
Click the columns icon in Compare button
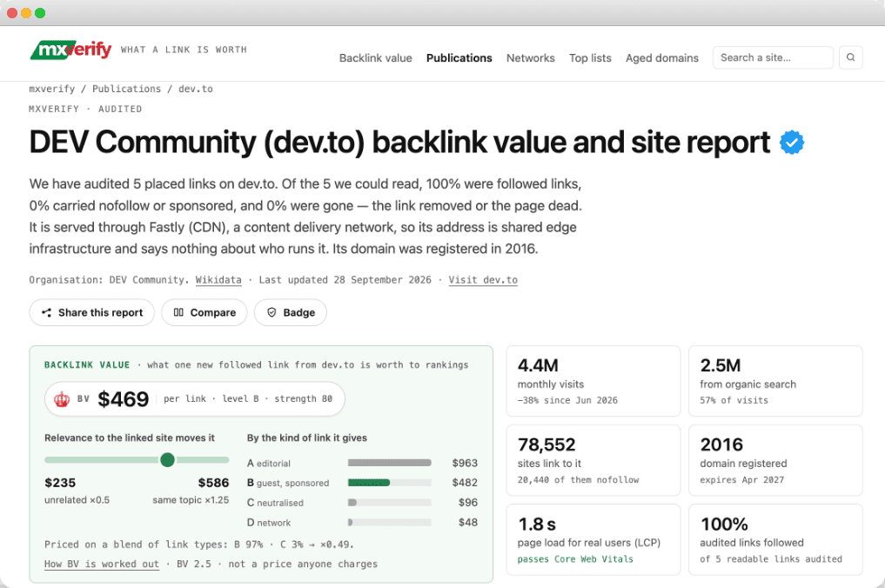click(178, 312)
